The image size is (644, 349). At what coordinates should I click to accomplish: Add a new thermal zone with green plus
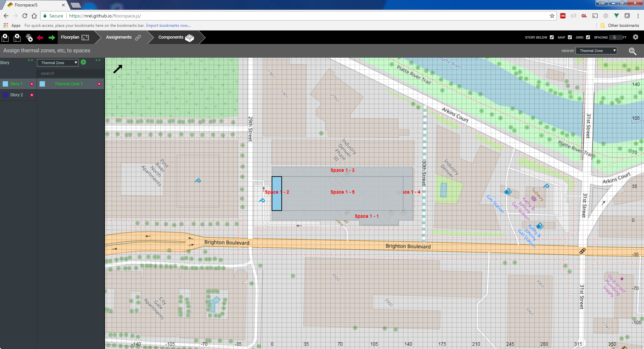coord(84,62)
